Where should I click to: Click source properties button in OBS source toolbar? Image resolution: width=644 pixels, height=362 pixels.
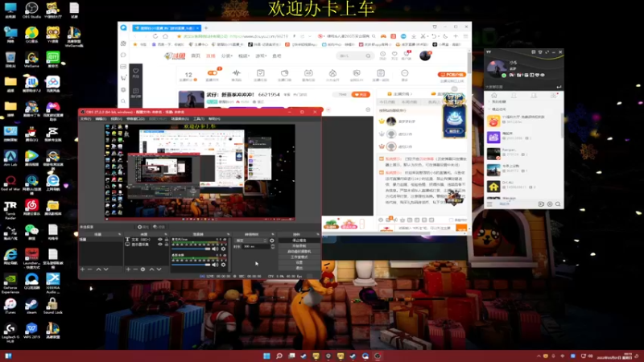pyautogui.click(x=143, y=227)
